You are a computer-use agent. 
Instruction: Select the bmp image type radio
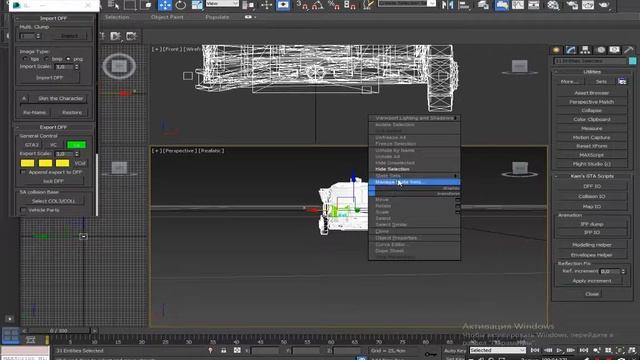pyautogui.click(x=46, y=59)
